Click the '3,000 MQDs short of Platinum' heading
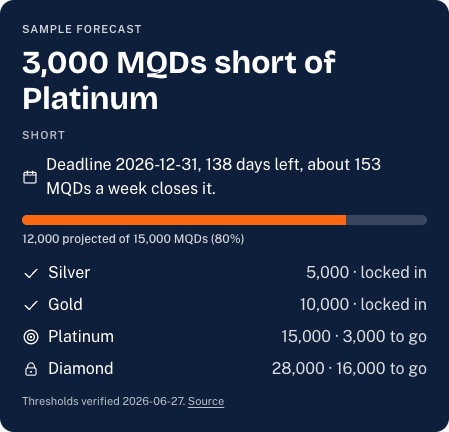This screenshot has width=449, height=432. click(x=179, y=80)
